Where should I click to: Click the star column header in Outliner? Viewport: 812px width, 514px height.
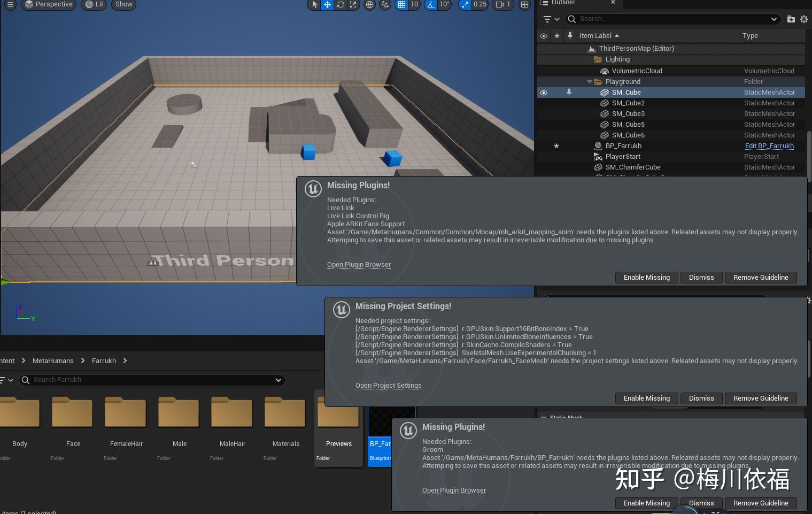[x=557, y=36]
